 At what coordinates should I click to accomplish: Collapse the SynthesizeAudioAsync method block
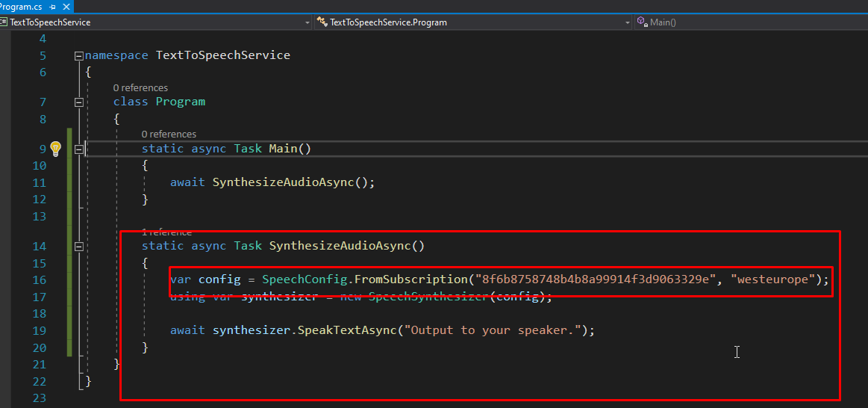point(79,247)
